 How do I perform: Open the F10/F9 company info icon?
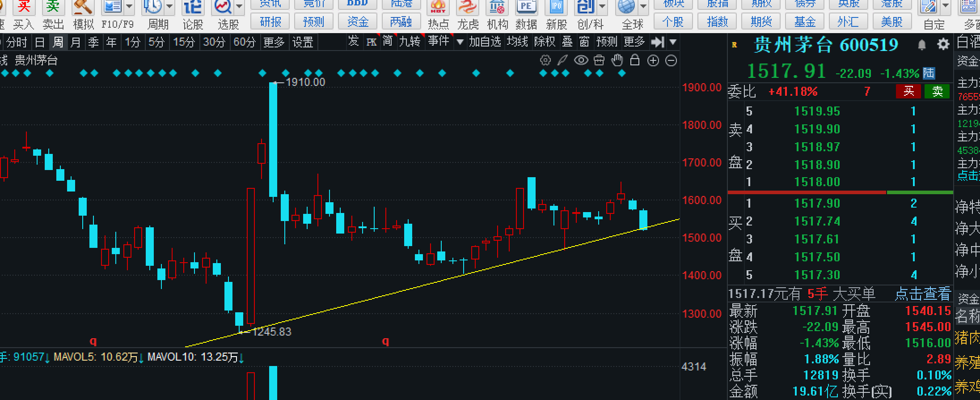tap(112, 7)
